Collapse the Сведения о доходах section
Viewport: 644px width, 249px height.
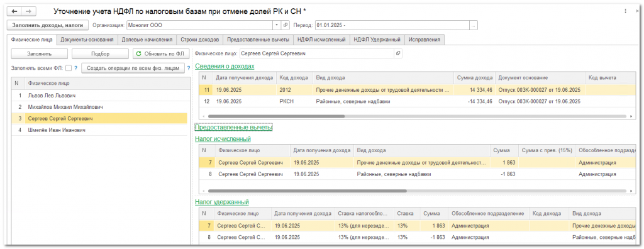point(225,66)
